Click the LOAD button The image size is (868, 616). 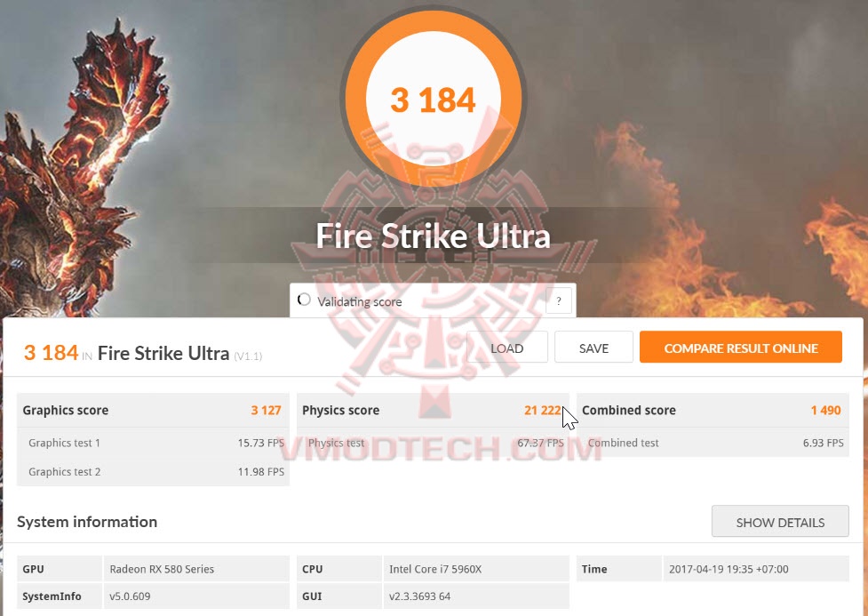coord(507,348)
